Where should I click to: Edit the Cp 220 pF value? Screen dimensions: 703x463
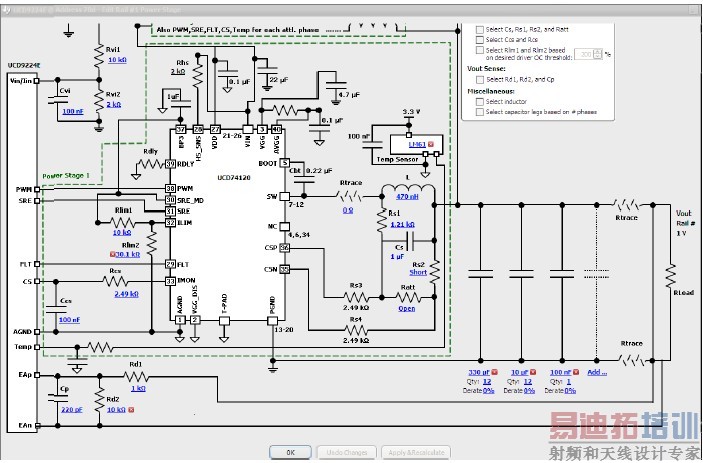tap(72, 409)
